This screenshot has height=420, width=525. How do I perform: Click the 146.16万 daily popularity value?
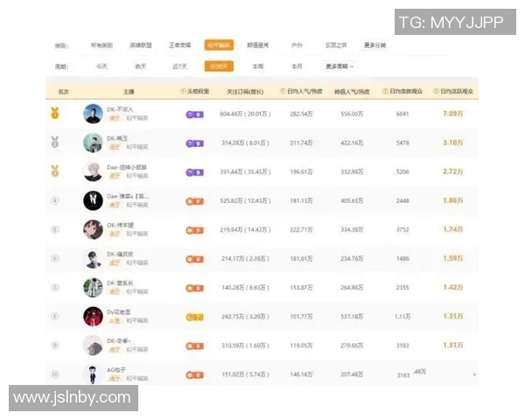(x=301, y=374)
